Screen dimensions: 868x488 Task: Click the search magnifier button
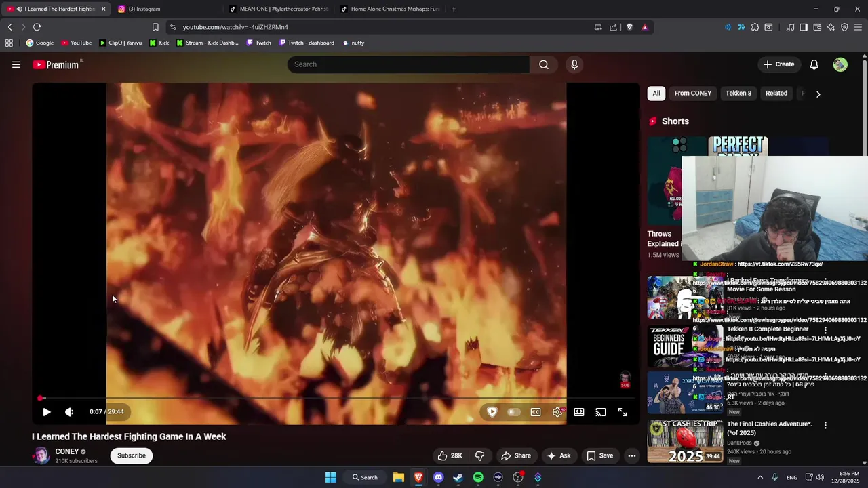(x=544, y=64)
